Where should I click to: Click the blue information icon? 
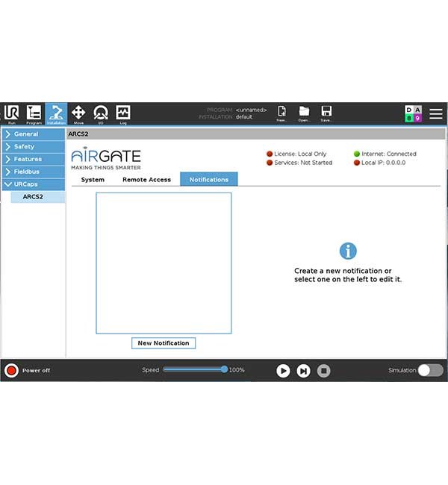[348, 251]
